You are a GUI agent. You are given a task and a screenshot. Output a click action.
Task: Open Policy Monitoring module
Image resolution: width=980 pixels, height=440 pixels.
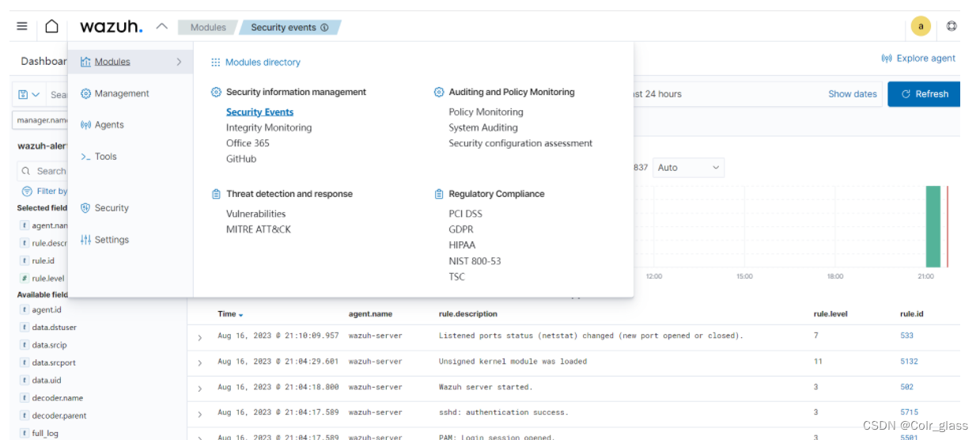(486, 112)
